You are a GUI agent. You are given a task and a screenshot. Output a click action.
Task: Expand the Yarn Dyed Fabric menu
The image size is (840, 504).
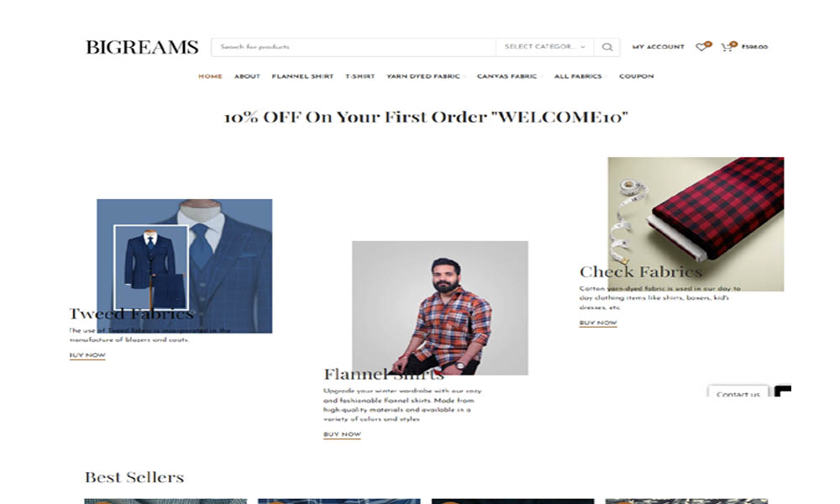(425, 76)
